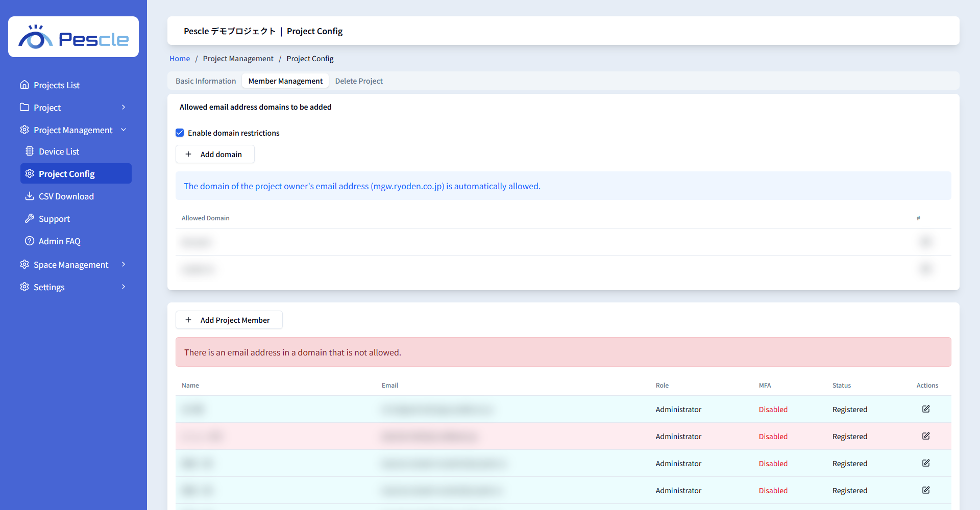980x510 pixels.
Task: Click Project Management breadcrumb
Action: pyautogui.click(x=238, y=59)
